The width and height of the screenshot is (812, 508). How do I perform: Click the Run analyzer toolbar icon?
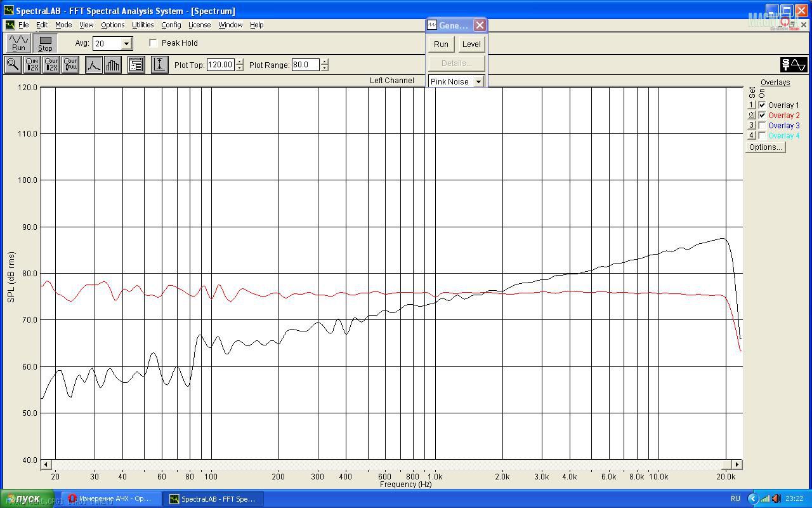pos(18,43)
